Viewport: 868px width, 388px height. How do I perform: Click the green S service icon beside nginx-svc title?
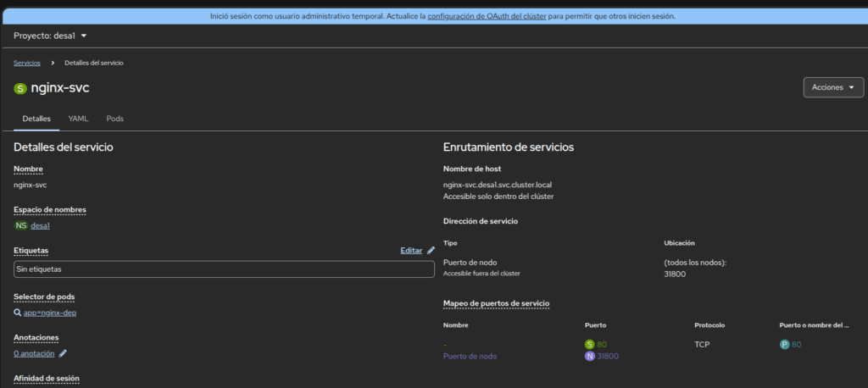(x=20, y=88)
